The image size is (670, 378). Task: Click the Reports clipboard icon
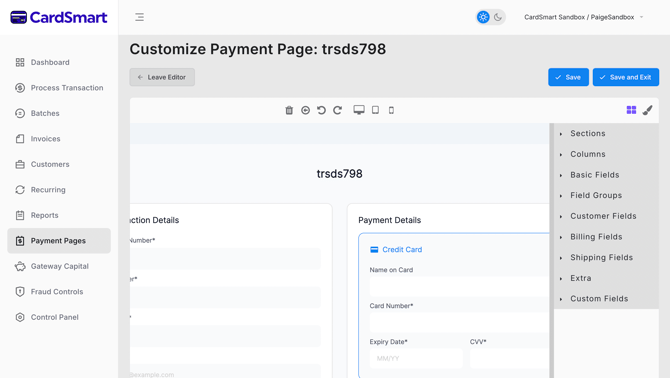[20, 215]
